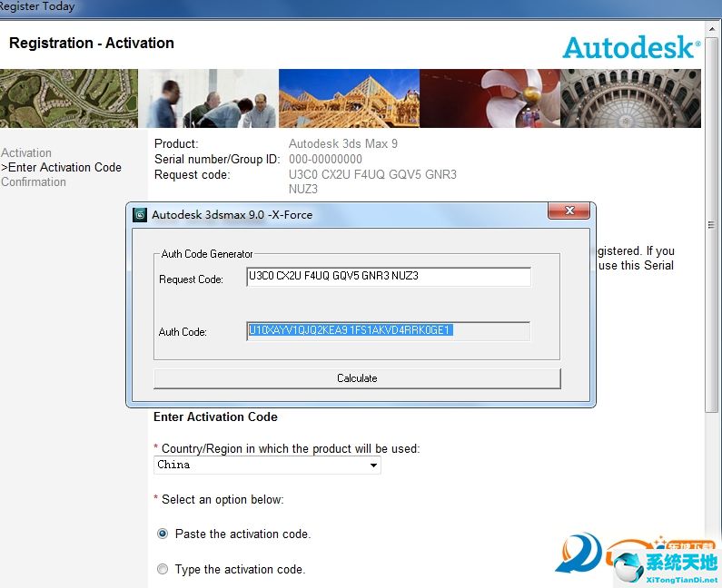Click the highlighted Auth Code field
Image resolution: width=722 pixels, height=588 pixels.
coord(388,330)
